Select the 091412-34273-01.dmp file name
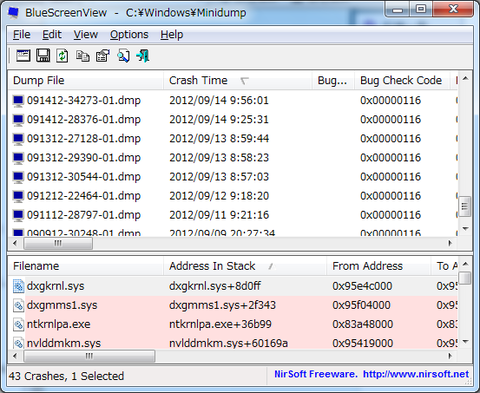Screen dimensions: 480x393 (x=84, y=100)
